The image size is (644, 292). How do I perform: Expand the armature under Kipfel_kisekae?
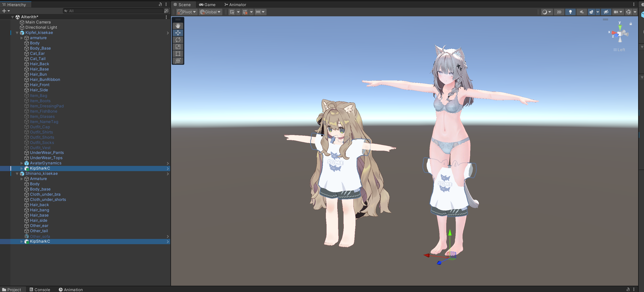(x=22, y=38)
